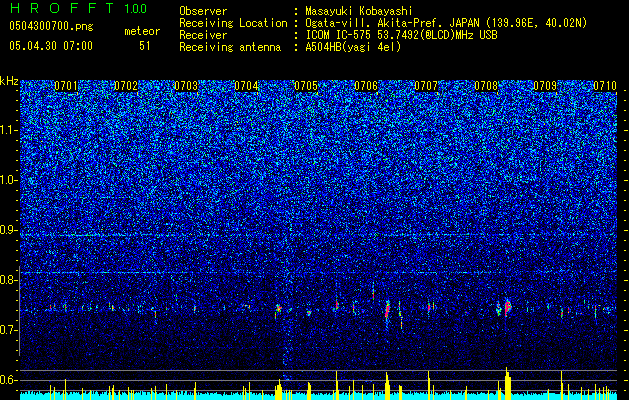Click the Receiver label
This screenshot has height=400, width=629.
coord(203,35)
